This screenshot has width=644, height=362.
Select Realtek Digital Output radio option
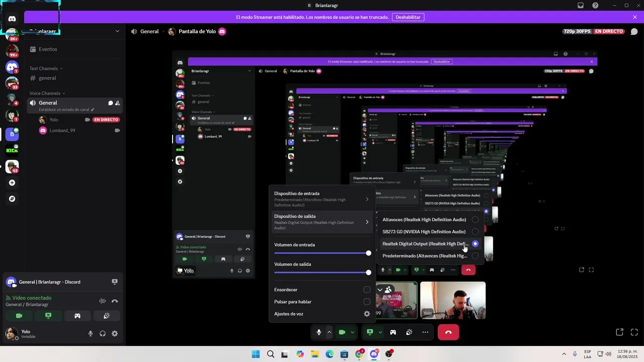(x=475, y=244)
